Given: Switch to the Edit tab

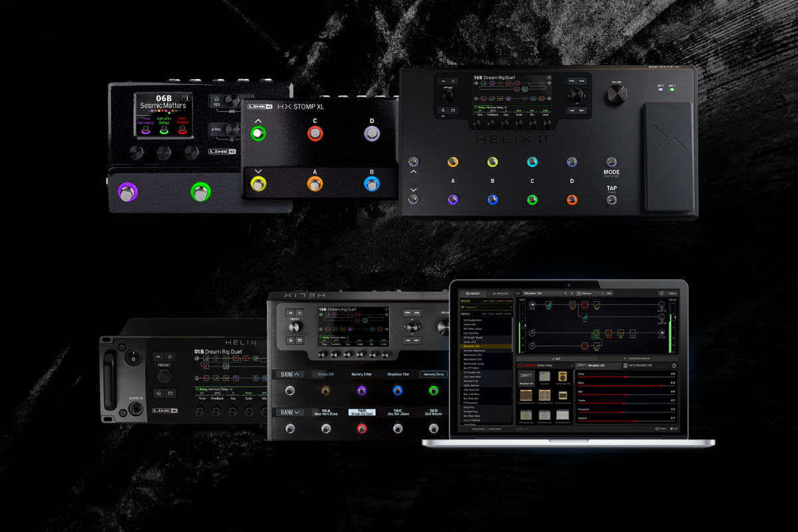Looking at the screenshot, I should 557,358.
